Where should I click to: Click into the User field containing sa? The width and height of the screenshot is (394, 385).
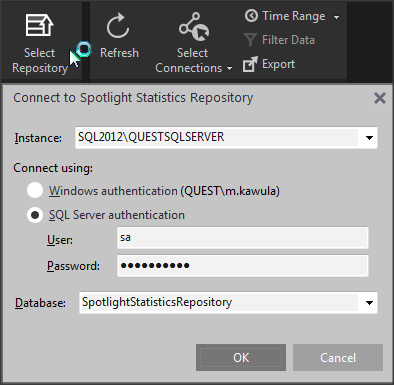[243, 238]
